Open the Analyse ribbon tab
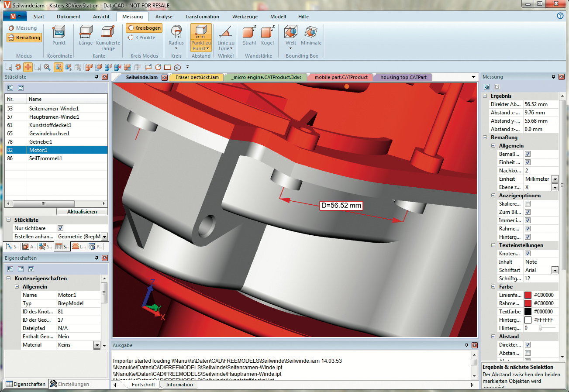The image size is (569, 392). point(164,17)
